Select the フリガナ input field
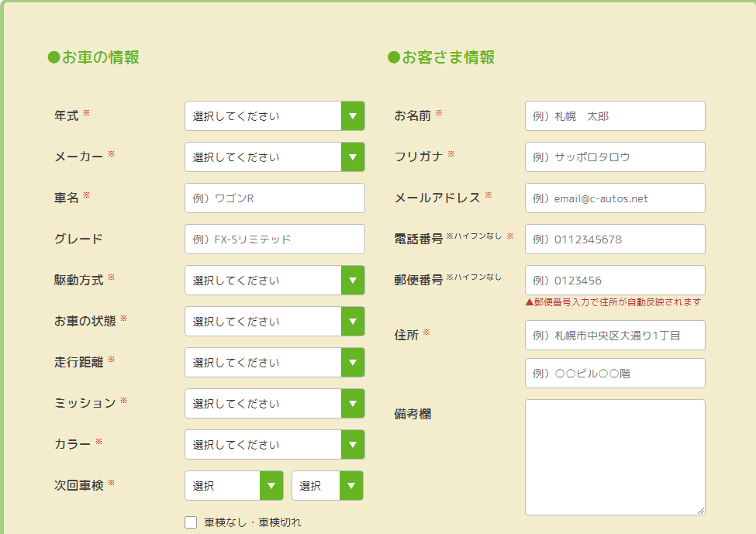756x534 pixels. 615,157
